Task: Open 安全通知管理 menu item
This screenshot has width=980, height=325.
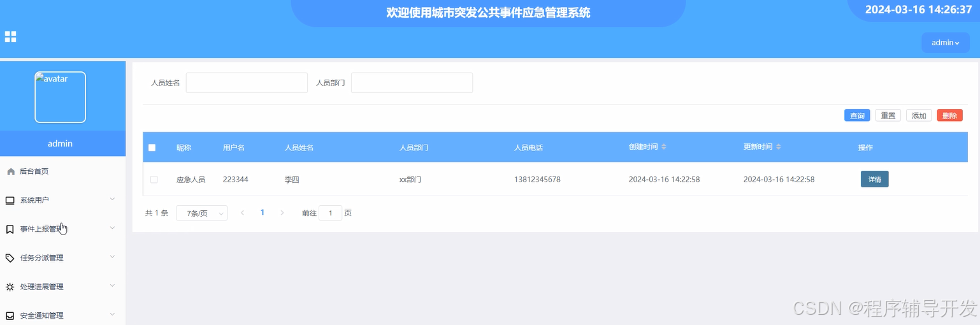Action: click(62, 315)
